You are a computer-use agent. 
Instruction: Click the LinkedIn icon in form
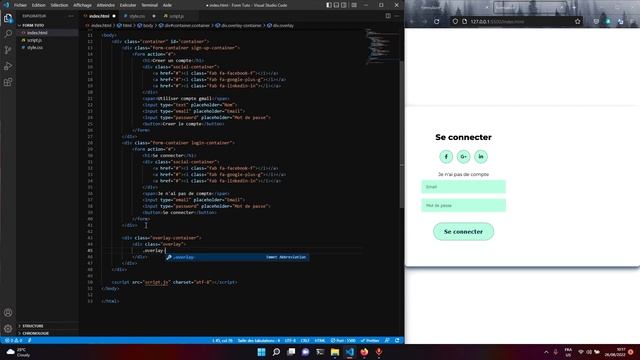(481, 157)
